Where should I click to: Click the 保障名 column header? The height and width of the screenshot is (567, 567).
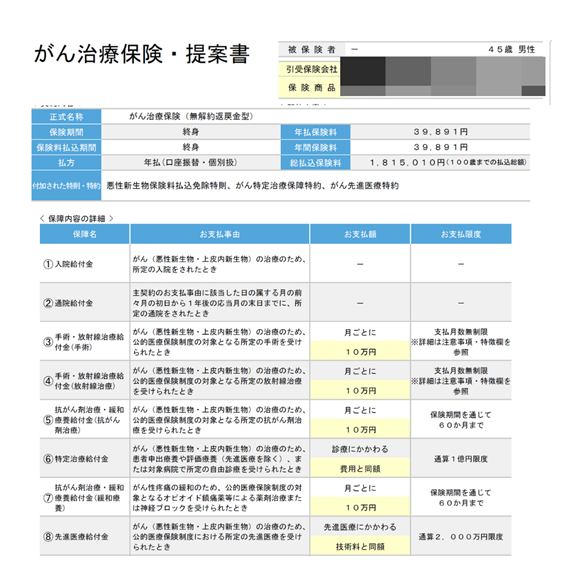85,234
